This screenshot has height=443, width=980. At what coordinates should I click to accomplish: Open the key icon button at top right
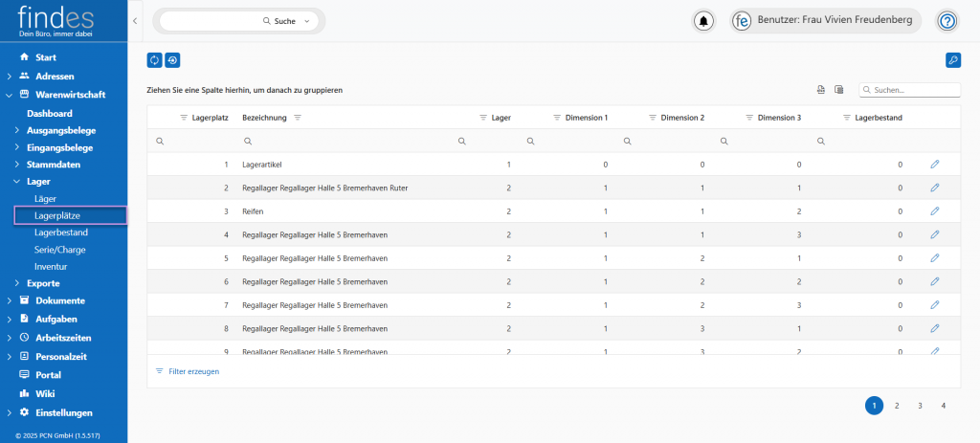point(952,60)
